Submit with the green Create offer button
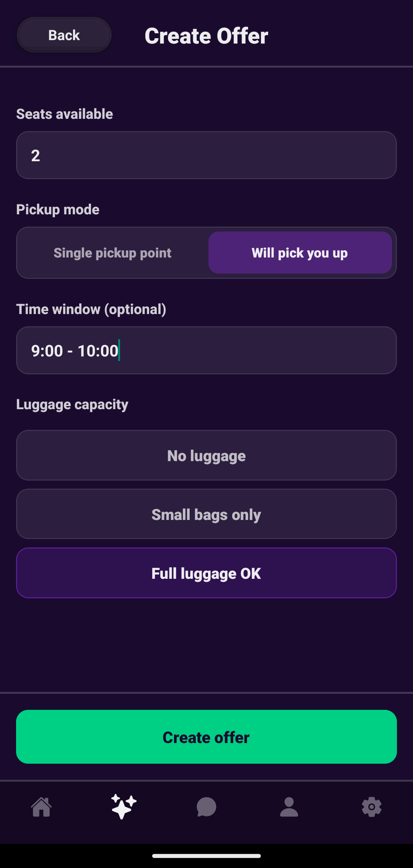This screenshot has width=413, height=868. pyautogui.click(x=206, y=737)
